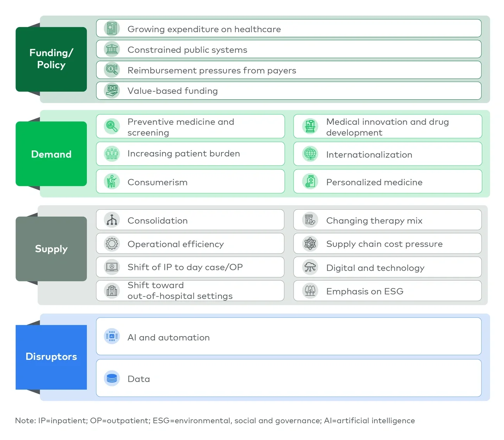This screenshot has width=504, height=440.
Task: Click the Digital and technology label
Action: coord(375,268)
